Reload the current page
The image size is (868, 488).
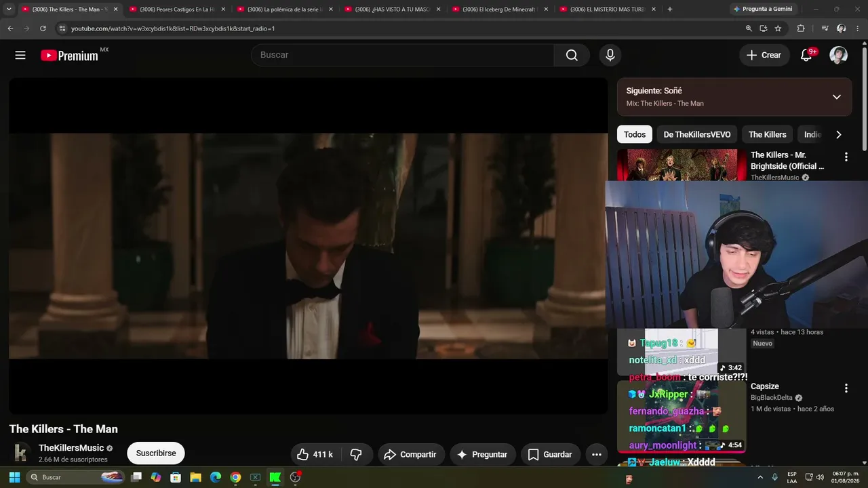[43, 28]
